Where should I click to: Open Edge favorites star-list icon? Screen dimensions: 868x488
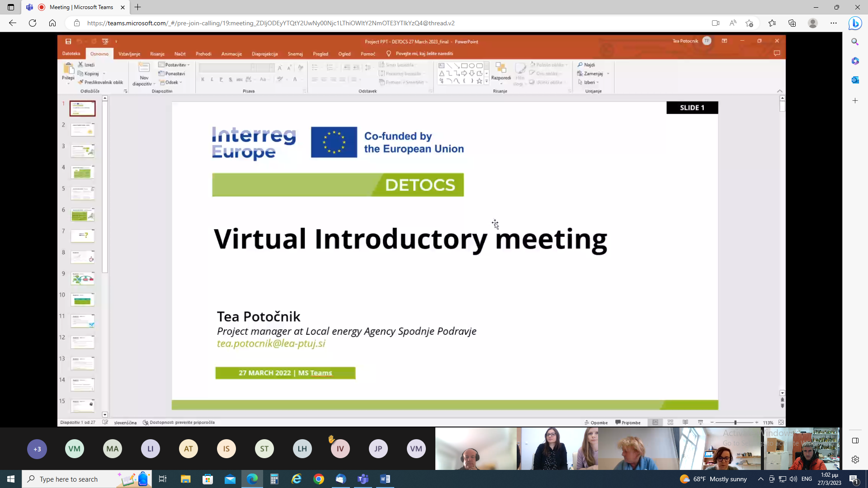772,23
